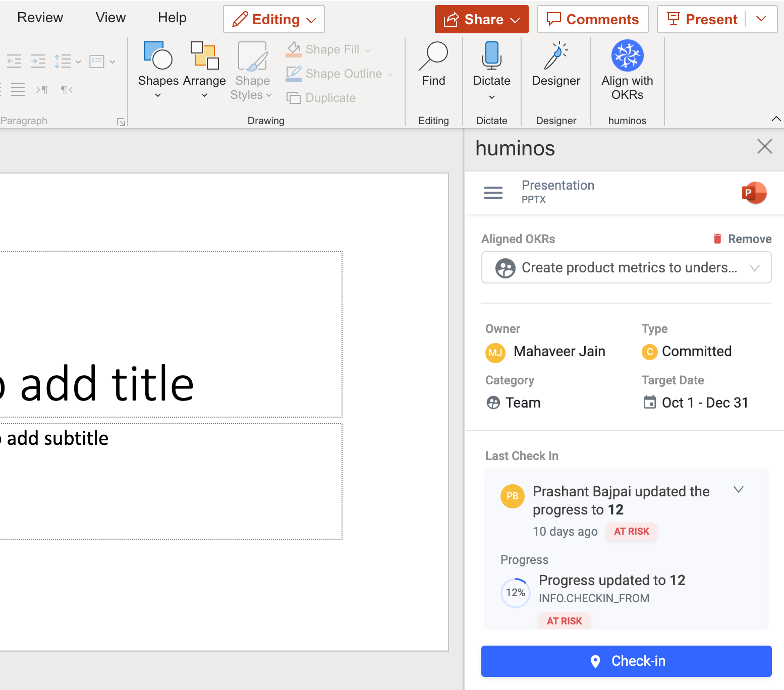784x690 pixels.
Task: Click the blue Check-in button
Action: click(627, 661)
